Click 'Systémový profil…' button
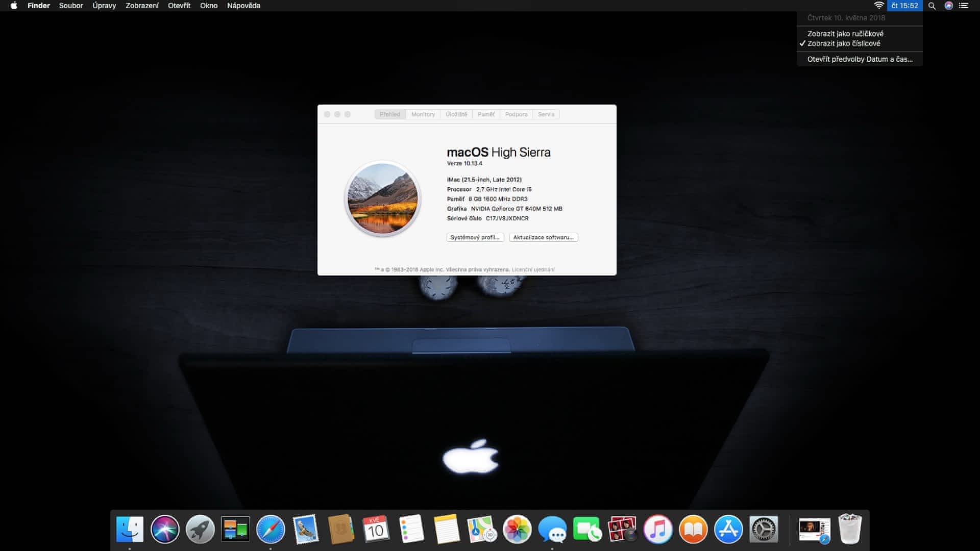 pyautogui.click(x=475, y=237)
